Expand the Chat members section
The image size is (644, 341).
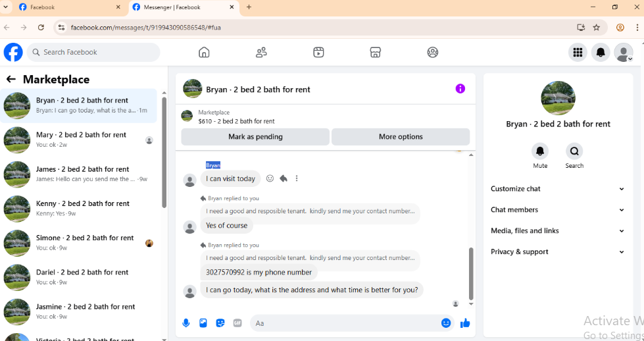click(x=558, y=210)
